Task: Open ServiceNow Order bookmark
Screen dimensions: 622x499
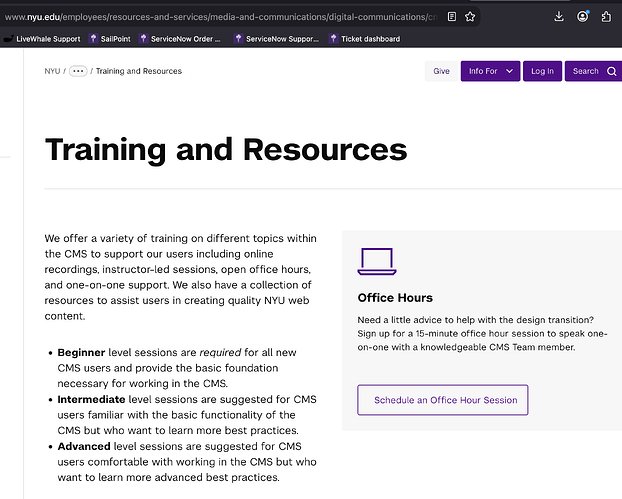Action: 180,39
